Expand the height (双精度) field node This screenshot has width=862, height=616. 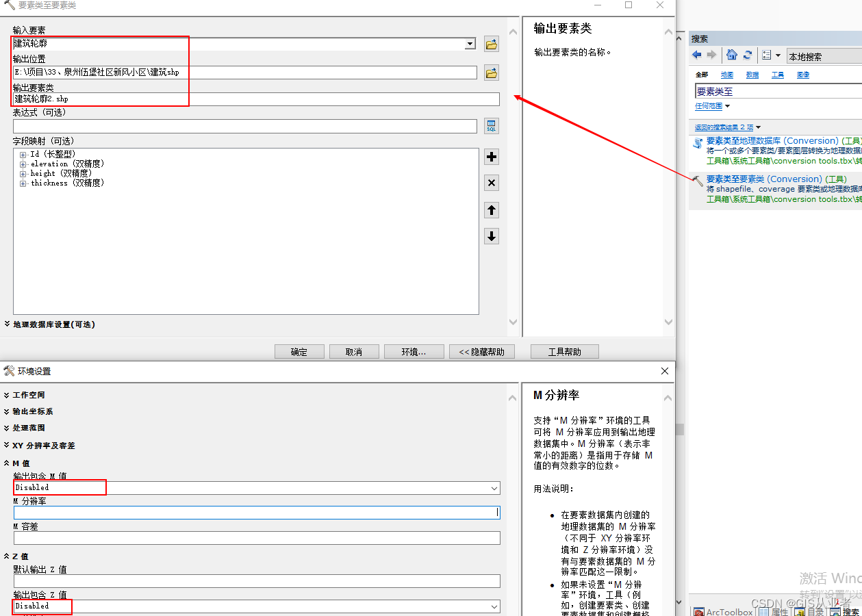point(23,174)
